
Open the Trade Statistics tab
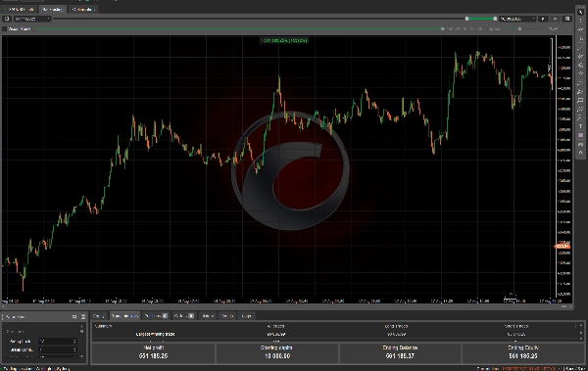click(124, 316)
